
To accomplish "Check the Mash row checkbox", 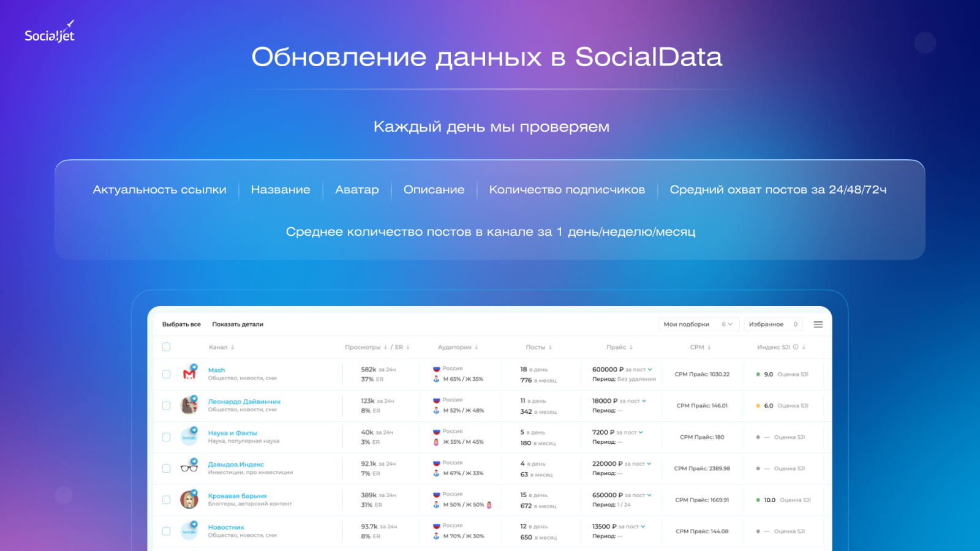I will pos(166,374).
